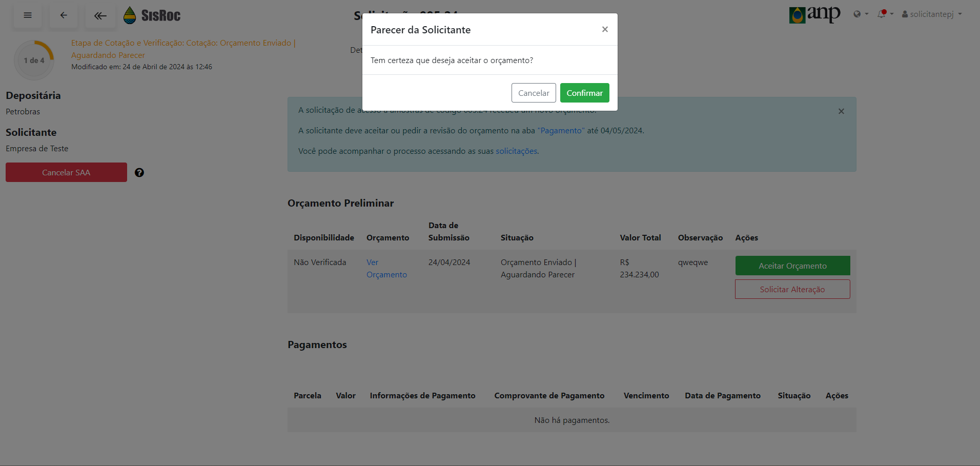Open the globe language dropdown
This screenshot has height=466, width=980.
coord(861,14)
